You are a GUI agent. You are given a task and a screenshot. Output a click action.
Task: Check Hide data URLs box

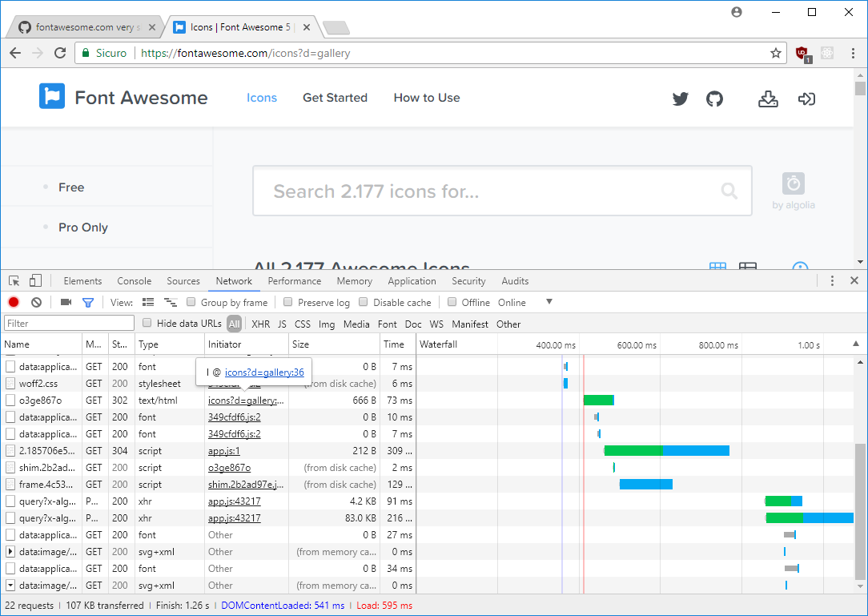pyautogui.click(x=147, y=323)
